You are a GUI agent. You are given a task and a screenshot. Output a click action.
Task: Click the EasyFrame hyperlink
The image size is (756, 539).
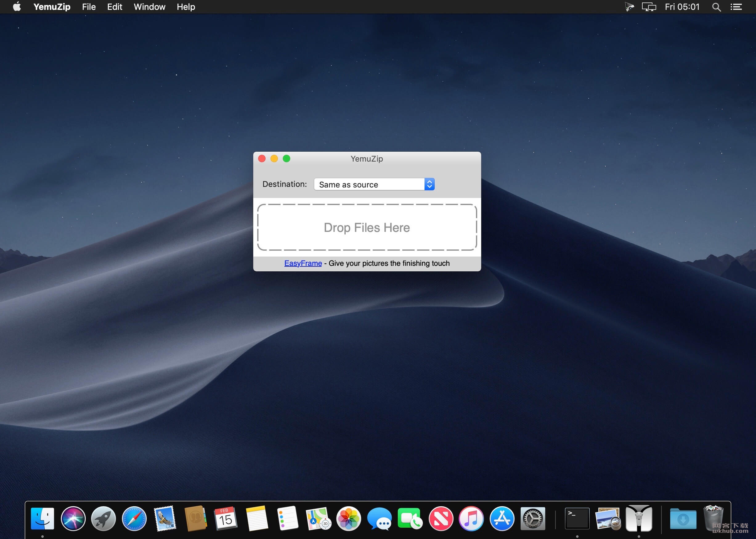pyautogui.click(x=303, y=263)
